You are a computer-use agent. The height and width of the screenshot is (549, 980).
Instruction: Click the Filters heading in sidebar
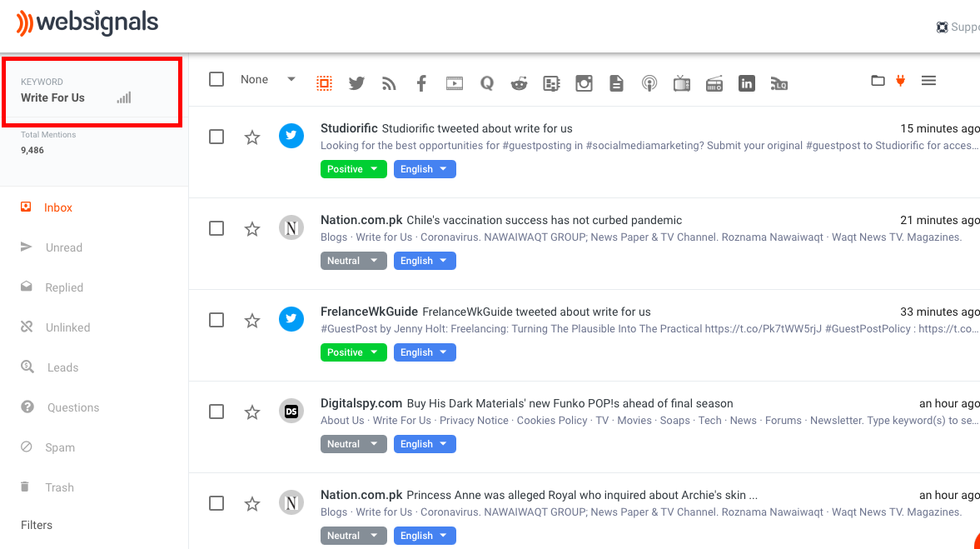tap(37, 525)
